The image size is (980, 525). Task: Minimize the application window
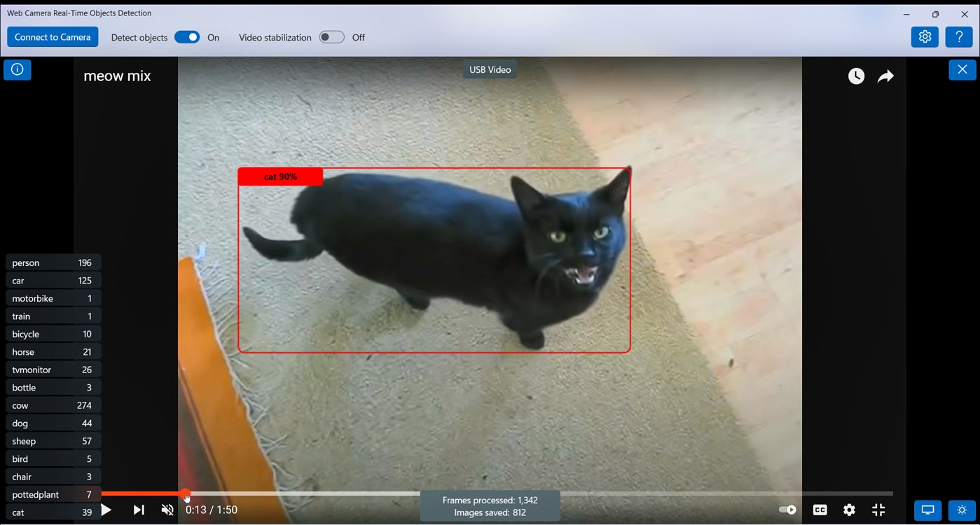coord(906,14)
